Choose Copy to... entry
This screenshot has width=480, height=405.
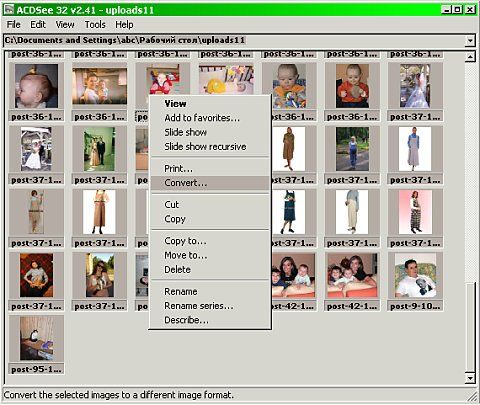pyautogui.click(x=210, y=241)
